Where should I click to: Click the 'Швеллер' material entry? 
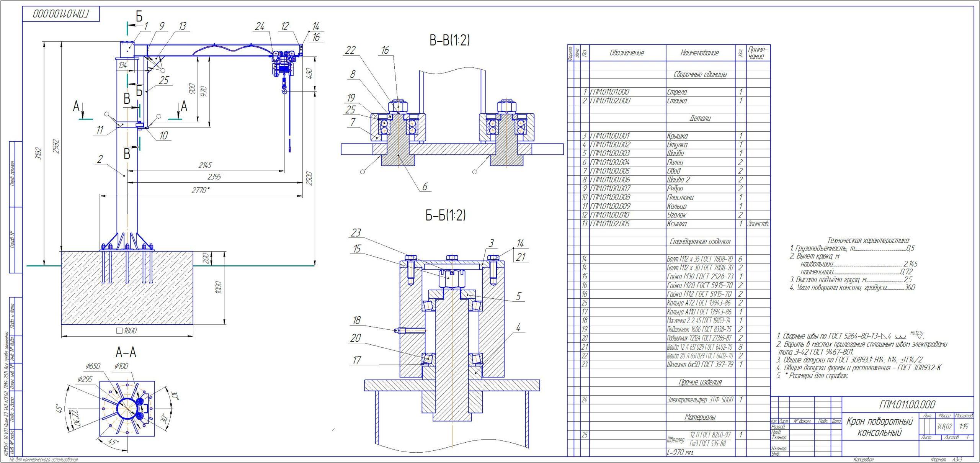[676, 440]
